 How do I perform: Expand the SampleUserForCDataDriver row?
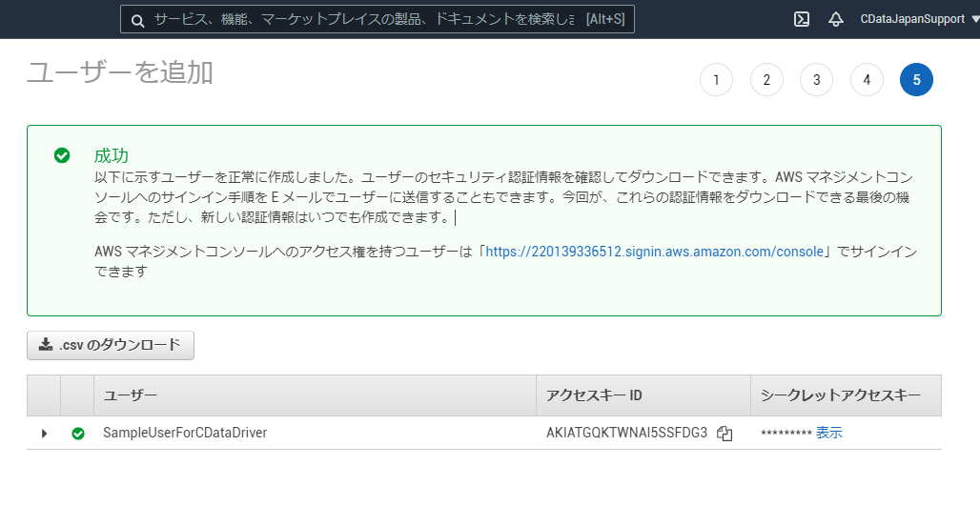coord(44,433)
